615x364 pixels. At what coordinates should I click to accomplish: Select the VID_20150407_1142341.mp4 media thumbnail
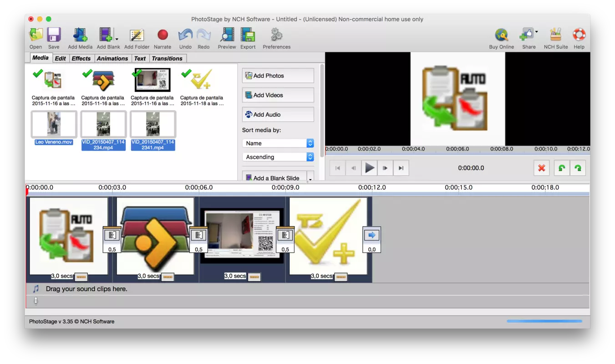pyautogui.click(x=153, y=124)
